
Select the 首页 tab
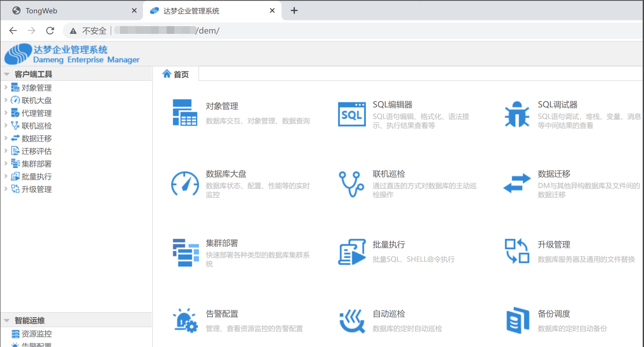pos(175,74)
